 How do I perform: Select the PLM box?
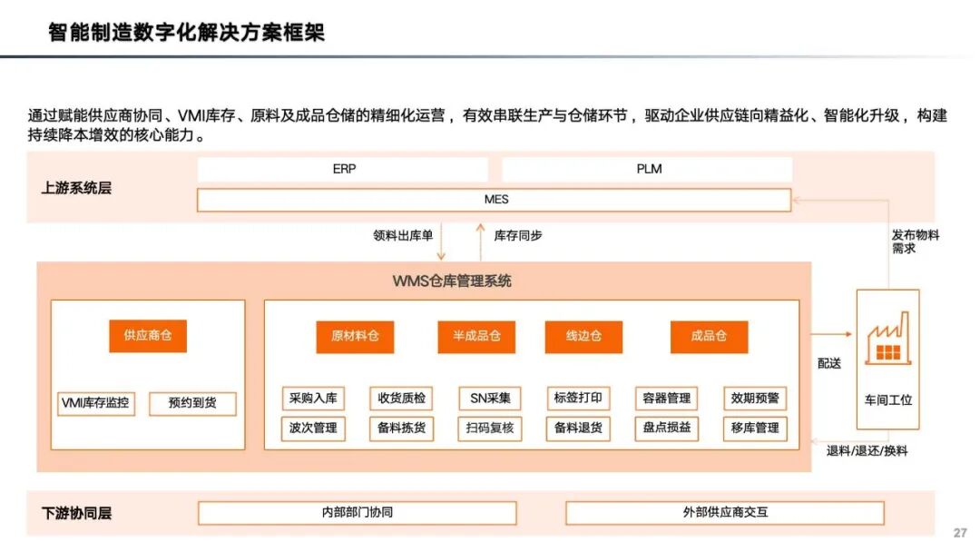[x=648, y=170]
